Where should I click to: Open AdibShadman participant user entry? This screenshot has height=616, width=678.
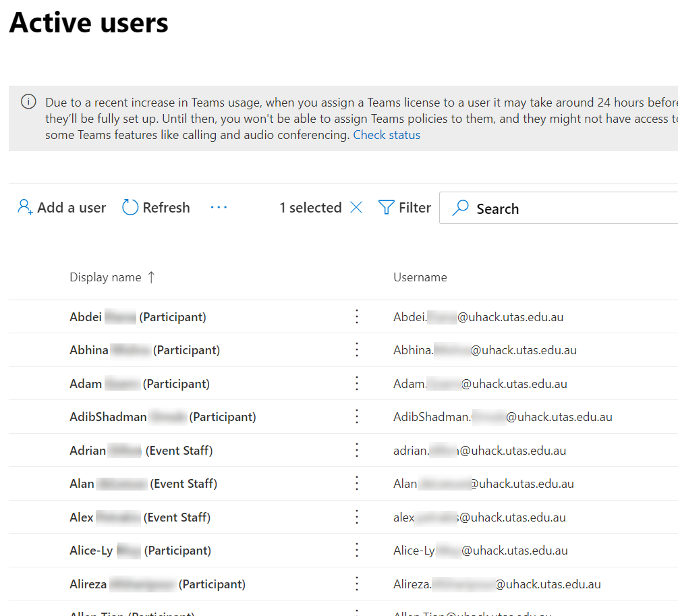pos(163,417)
